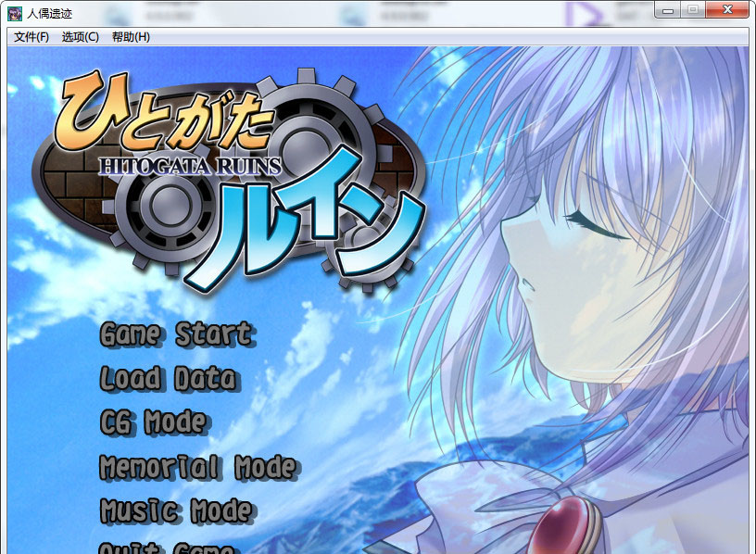Click the Hitogata Ruins logo graphic
Image resolution: width=756 pixels, height=554 pixels.
[x=230, y=181]
